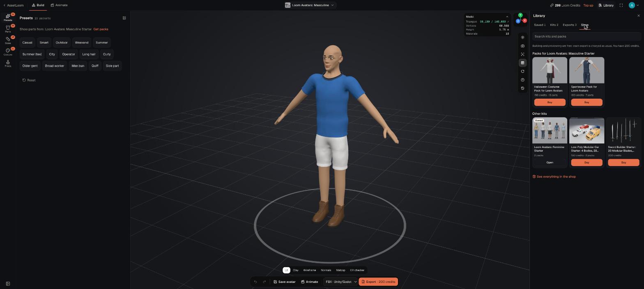
Task: Click the frame-focus icon in viewport toolbar
Action: tap(522, 54)
